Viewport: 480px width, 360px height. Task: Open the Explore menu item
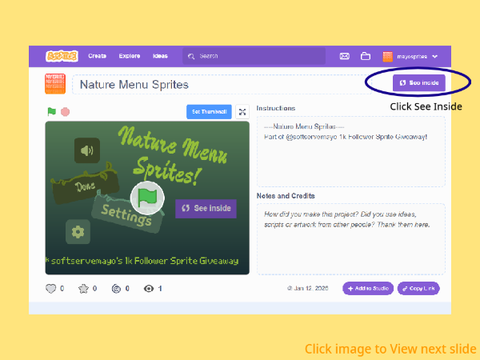tap(129, 56)
